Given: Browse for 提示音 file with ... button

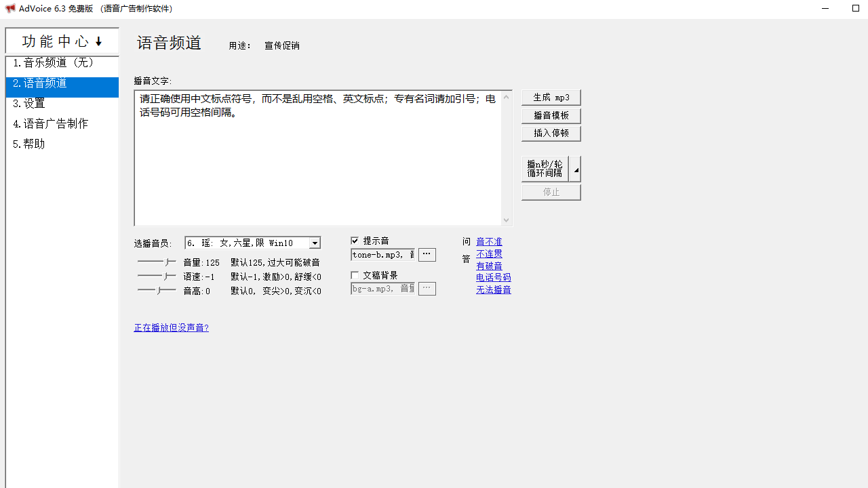Looking at the screenshot, I should pyautogui.click(x=427, y=255).
